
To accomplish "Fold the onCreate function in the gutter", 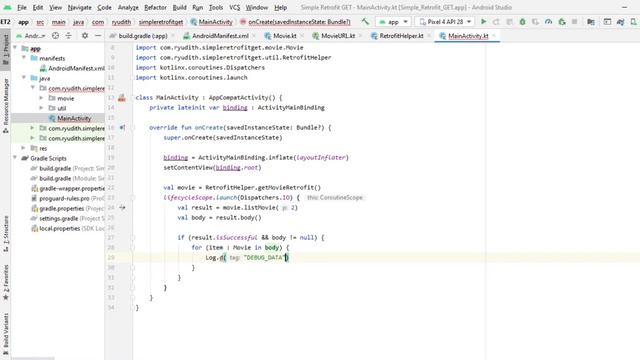I will (133, 128).
